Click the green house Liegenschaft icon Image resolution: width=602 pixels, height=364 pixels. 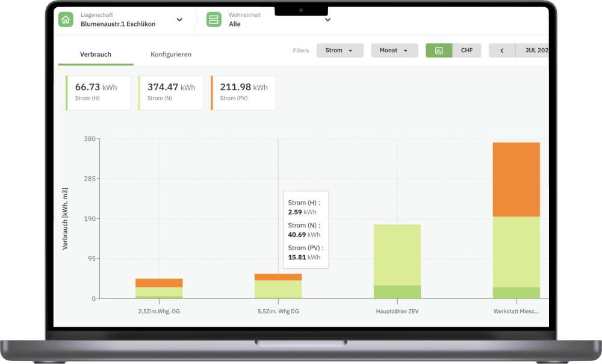(x=66, y=20)
